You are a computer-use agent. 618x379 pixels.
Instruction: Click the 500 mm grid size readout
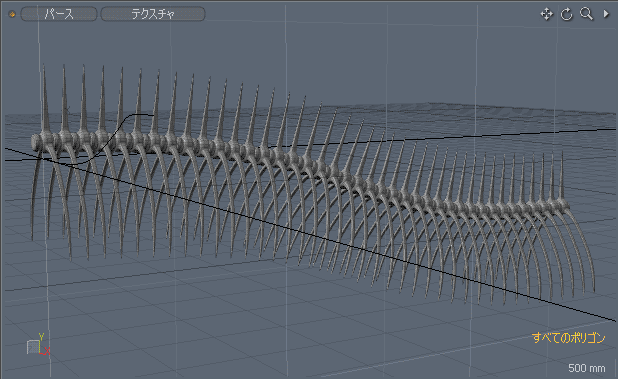click(586, 368)
